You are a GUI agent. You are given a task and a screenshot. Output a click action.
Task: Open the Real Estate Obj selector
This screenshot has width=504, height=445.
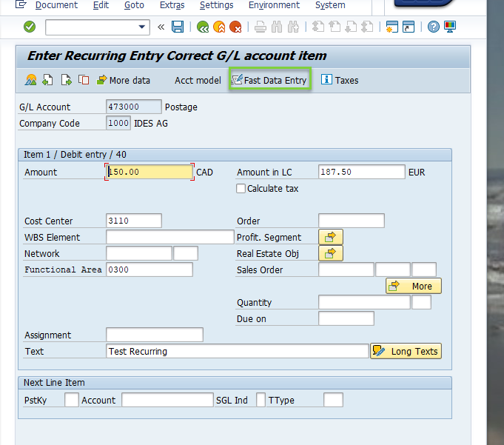331,253
